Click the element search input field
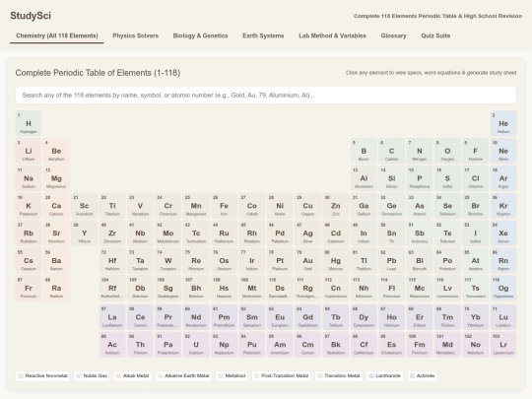 266,95
